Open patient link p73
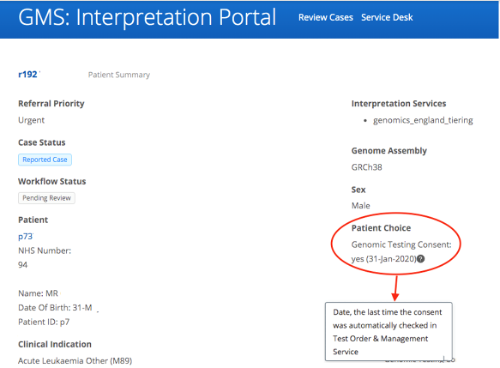Viewport: 500px width, 368px height. (x=25, y=236)
